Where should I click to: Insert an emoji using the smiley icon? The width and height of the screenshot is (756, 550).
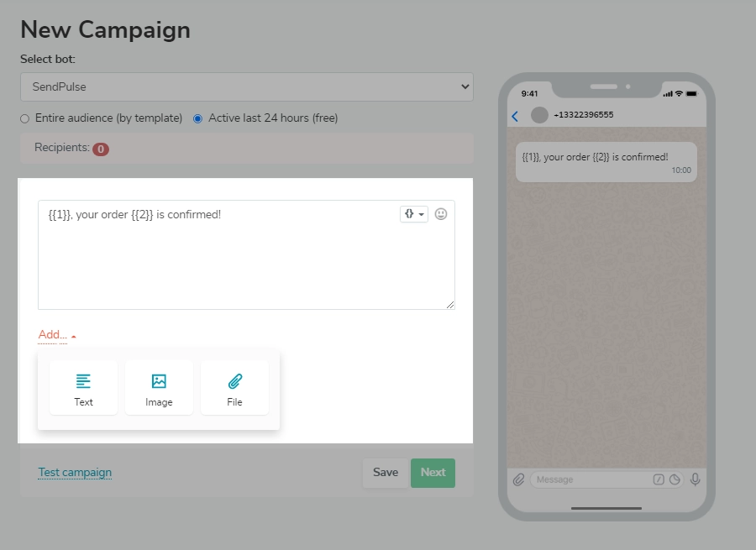pos(440,214)
